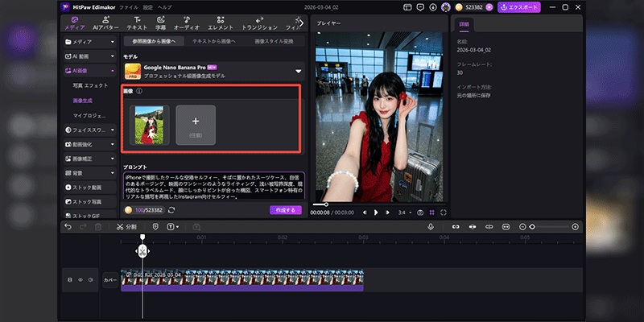
Task: Toggle the purple grid overlay icon
Action: click(431, 213)
